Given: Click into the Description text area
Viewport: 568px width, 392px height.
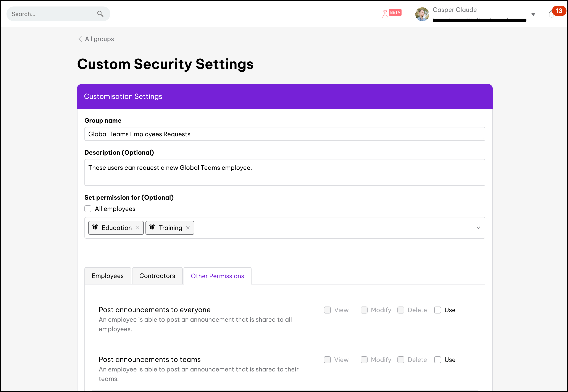Looking at the screenshot, I should [285, 172].
